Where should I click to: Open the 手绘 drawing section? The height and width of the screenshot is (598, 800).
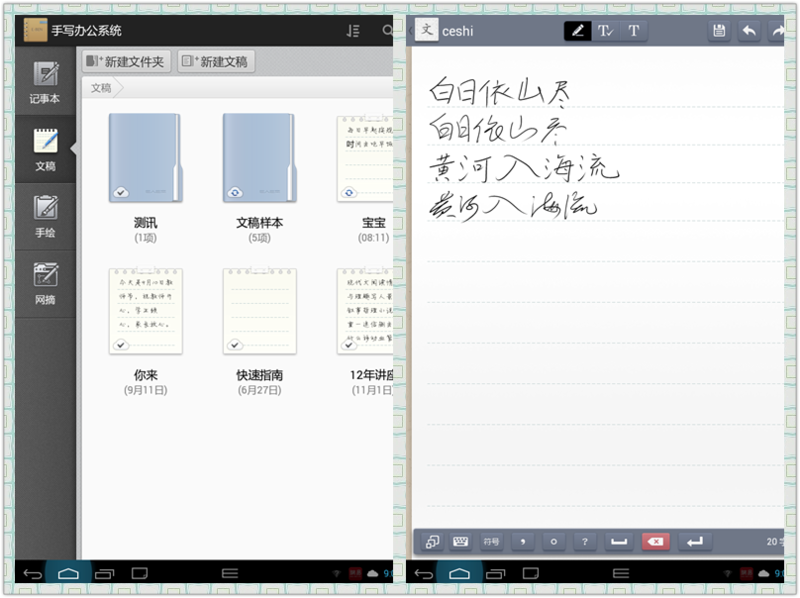[x=45, y=216]
